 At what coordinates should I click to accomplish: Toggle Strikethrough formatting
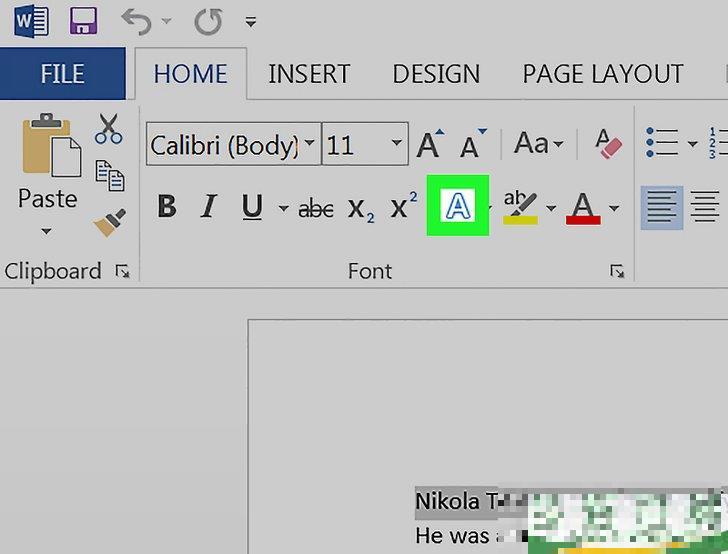tap(316, 208)
